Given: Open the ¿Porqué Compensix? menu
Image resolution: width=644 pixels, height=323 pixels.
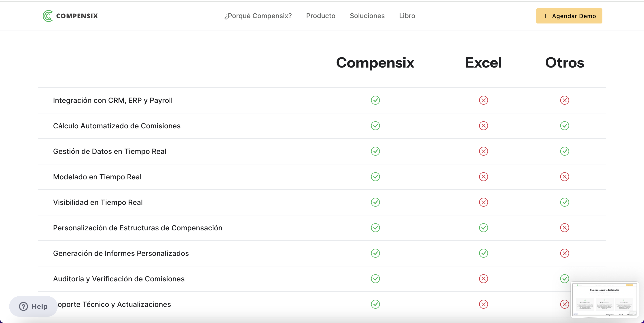Looking at the screenshot, I should [x=258, y=16].
